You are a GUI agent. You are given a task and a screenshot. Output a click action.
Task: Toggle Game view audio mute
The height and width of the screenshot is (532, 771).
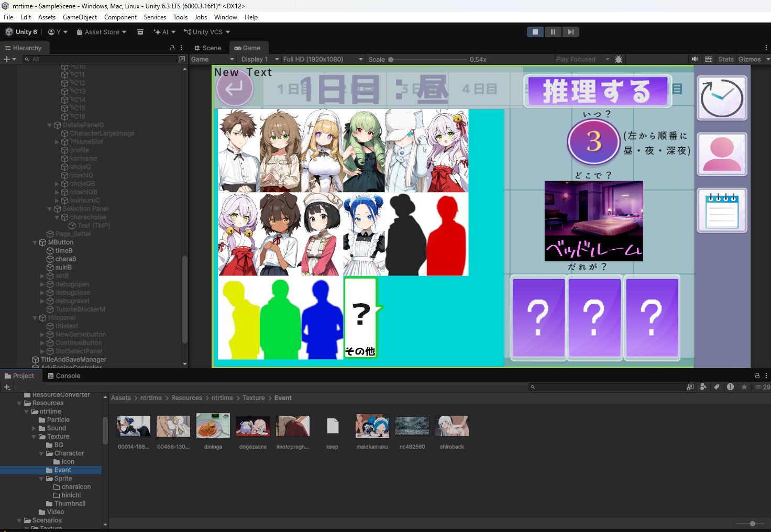pos(695,59)
